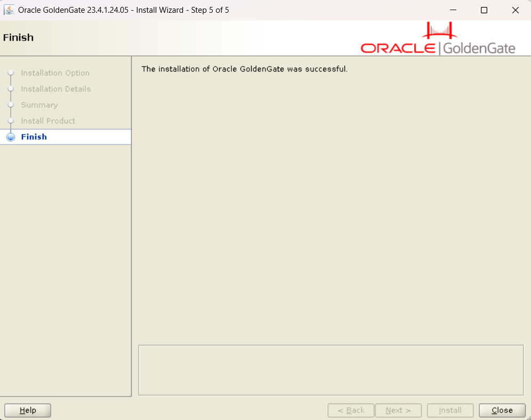Click the Summary step bullet

click(x=11, y=105)
